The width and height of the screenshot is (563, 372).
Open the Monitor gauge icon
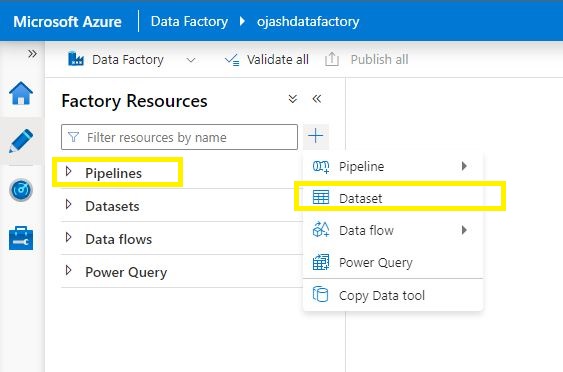tap(21, 190)
